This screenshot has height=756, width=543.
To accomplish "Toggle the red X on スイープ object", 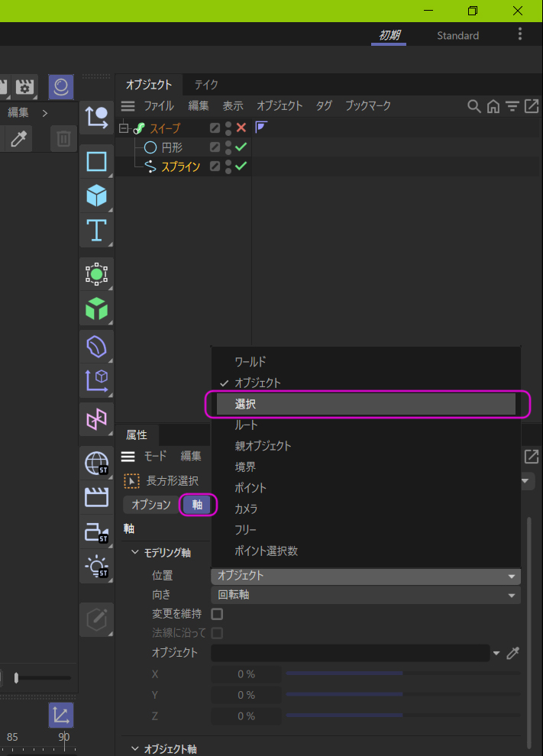I will point(241,128).
